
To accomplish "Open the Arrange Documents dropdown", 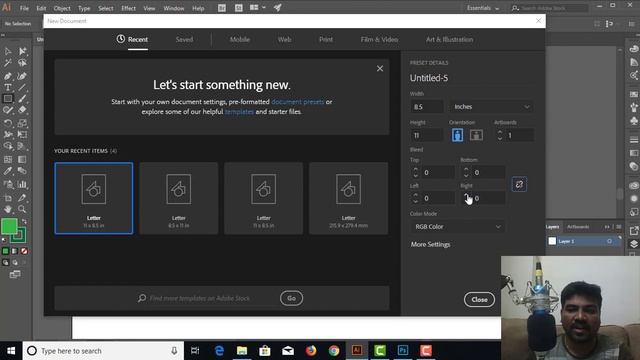I will tap(257, 8).
